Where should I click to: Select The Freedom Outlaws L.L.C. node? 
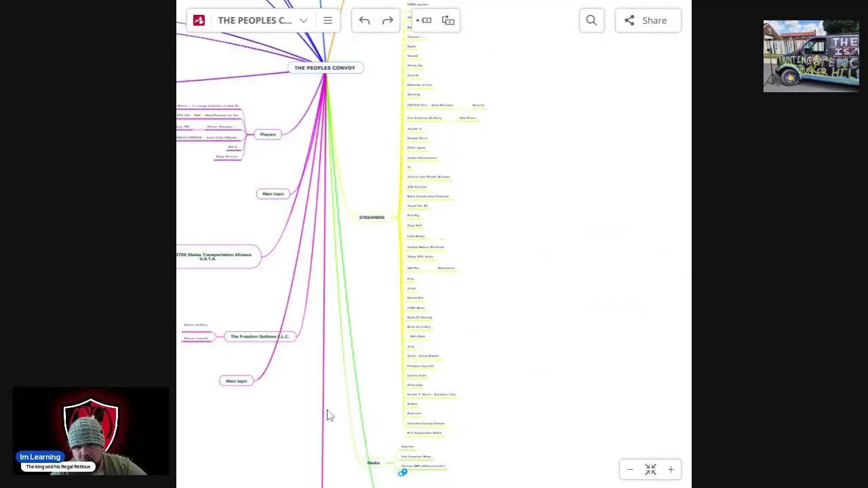260,336
